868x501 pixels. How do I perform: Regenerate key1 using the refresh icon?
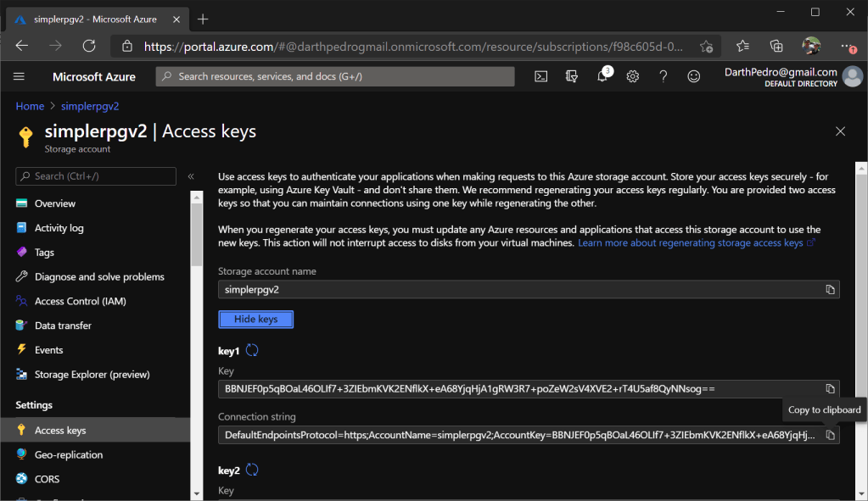pos(252,351)
